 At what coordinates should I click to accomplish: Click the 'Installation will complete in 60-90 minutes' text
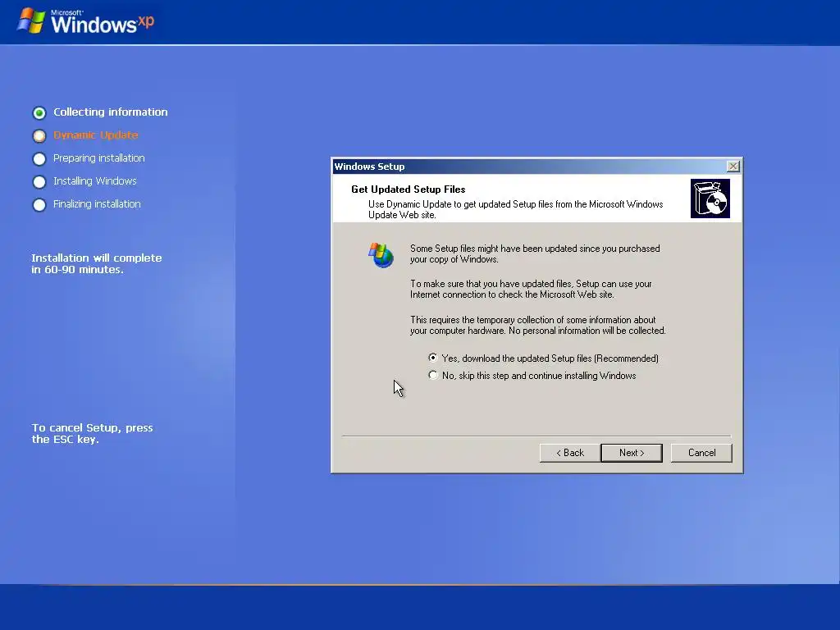(x=97, y=263)
